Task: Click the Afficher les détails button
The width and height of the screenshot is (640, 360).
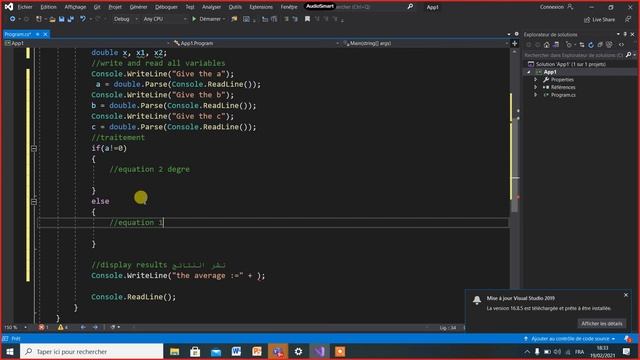Action: (x=602, y=323)
